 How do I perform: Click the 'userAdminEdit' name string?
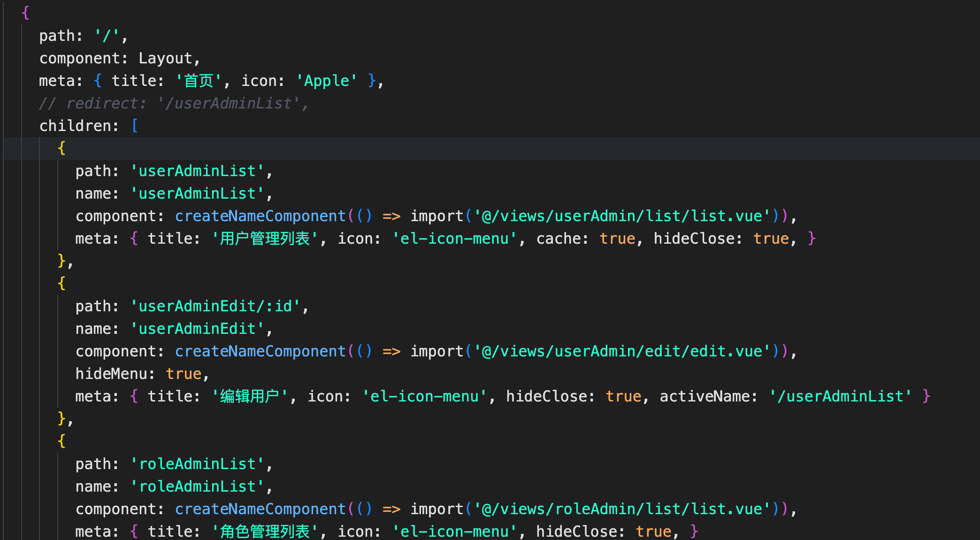197,329
